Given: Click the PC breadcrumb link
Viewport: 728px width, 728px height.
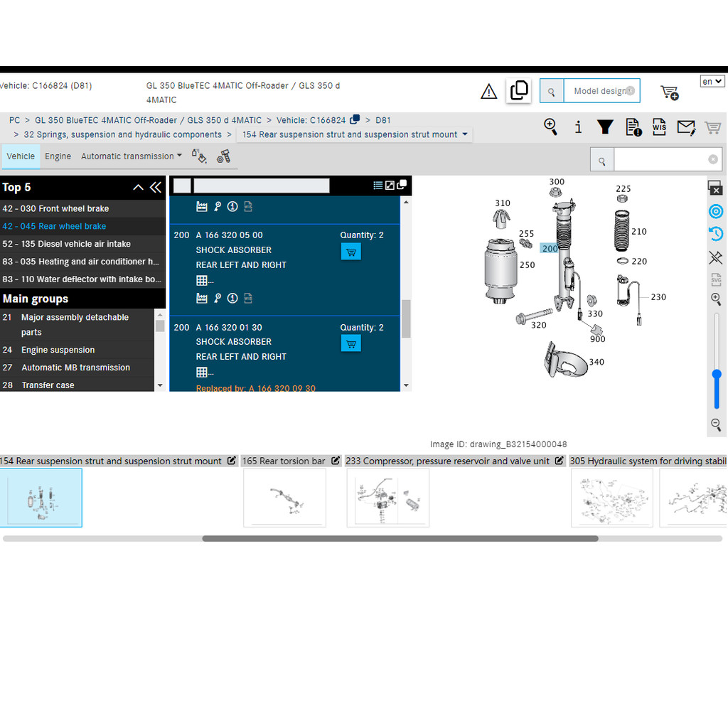Looking at the screenshot, I should [x=14, y=120].
